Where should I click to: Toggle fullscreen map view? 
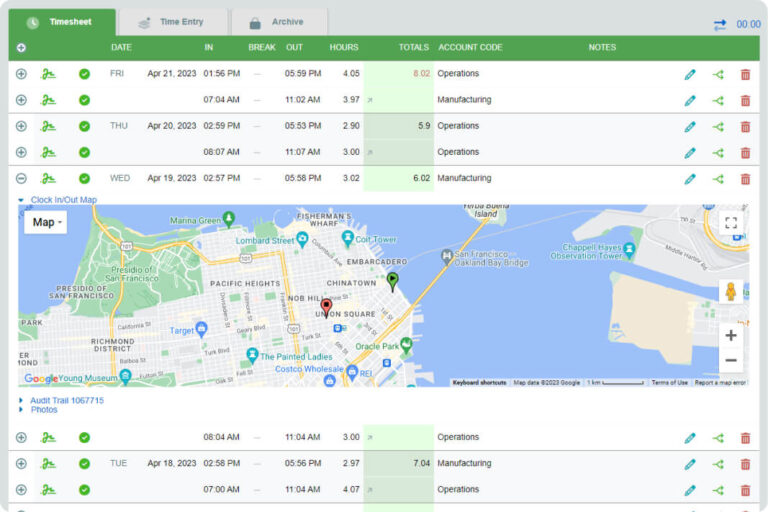coord(731,223)
